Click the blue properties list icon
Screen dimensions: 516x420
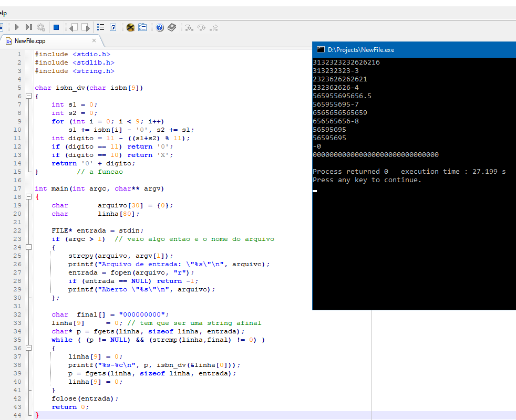tap(142, 27)
